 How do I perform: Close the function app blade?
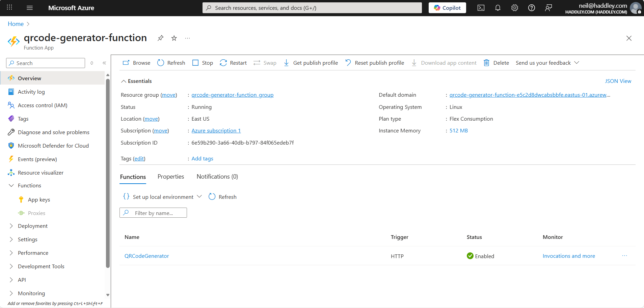pyautogui.click(x=629, y=38)
